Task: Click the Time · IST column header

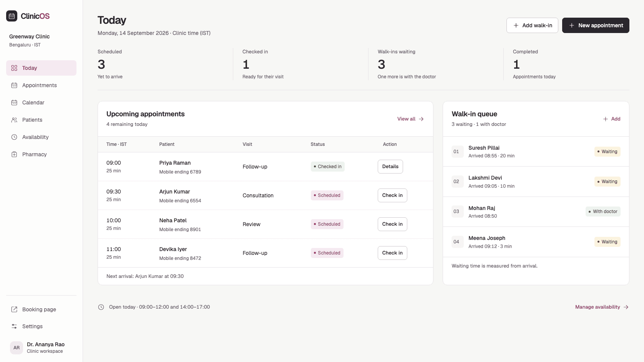Action: click(116, 144)
